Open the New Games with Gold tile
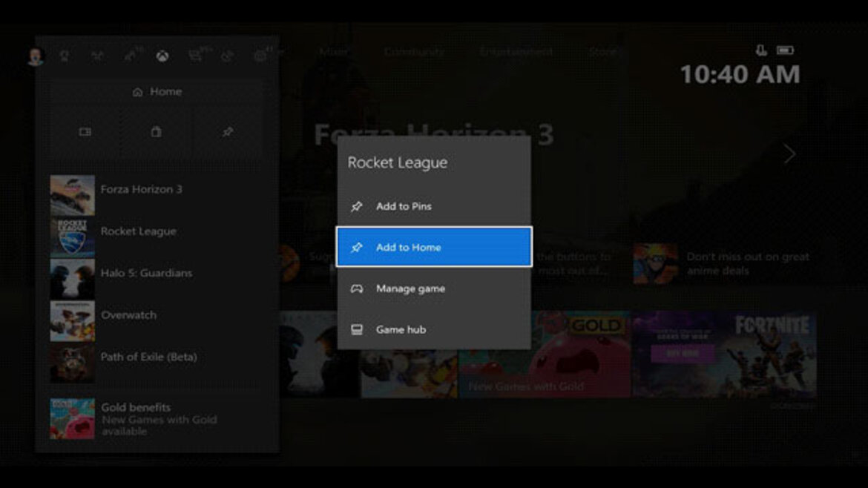The image size is (868, 488). (x=544, y=354)
